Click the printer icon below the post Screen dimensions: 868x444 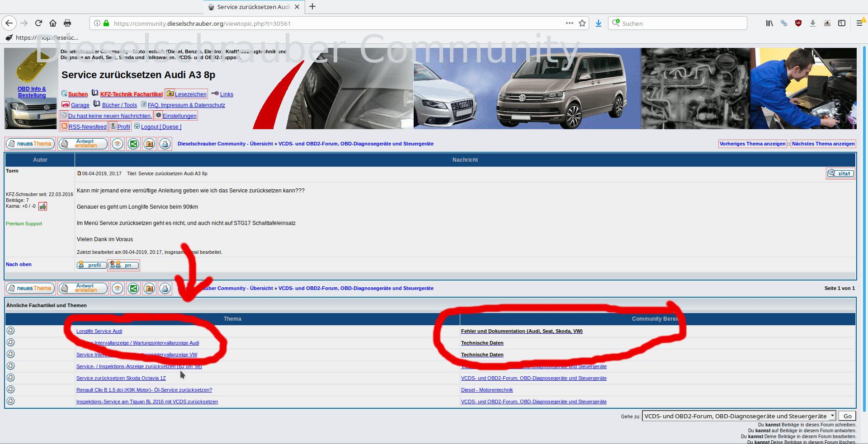click(x=165, y=288)
